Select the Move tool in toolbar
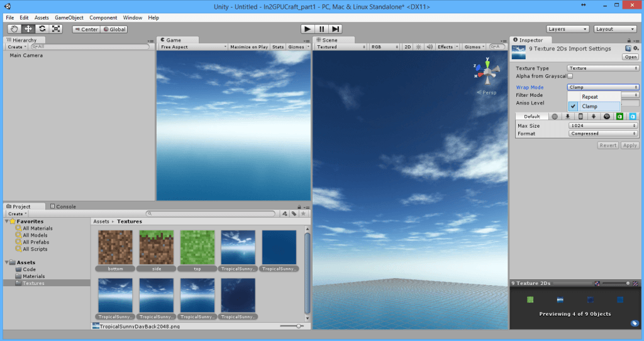 click(x=28, y=29)
